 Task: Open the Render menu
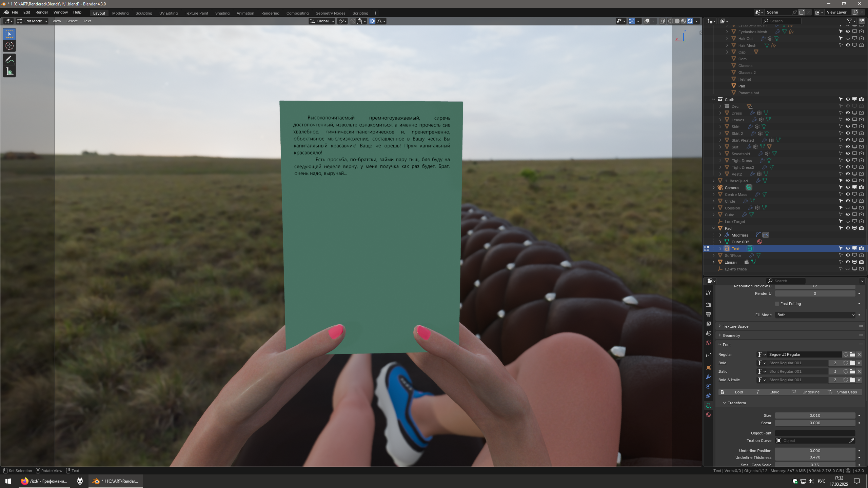tap(42, 12)
